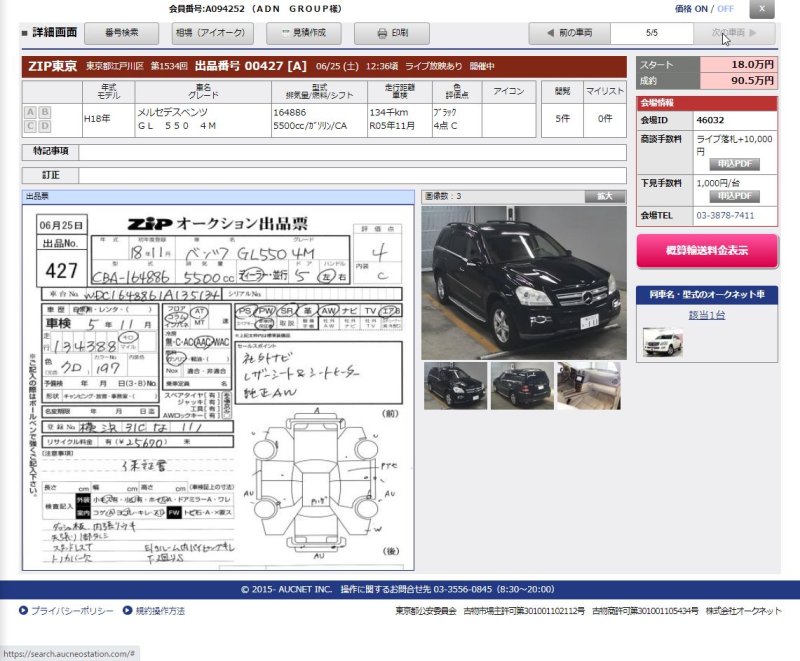Viewport: 800px width, 661px height.
Task: Click 会場ID value 46032
Action: coord(710,120)
